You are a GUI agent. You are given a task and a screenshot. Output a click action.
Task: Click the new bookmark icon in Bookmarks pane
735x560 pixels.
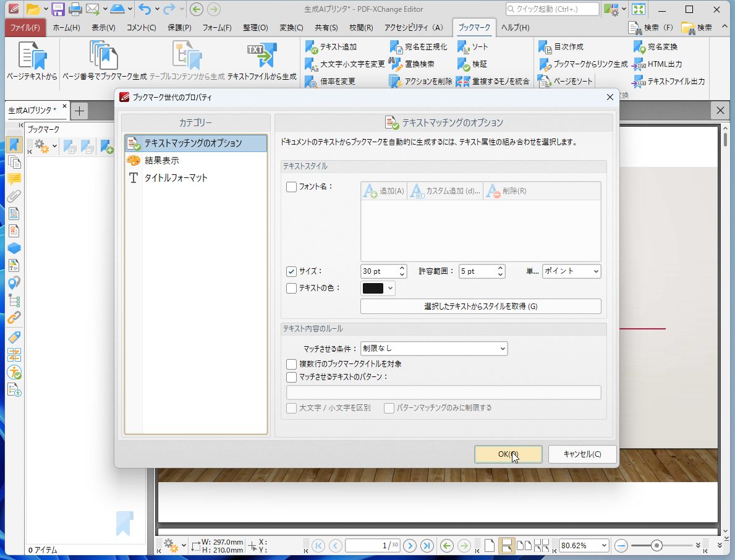pyautogui.click(x=106, y=146)
